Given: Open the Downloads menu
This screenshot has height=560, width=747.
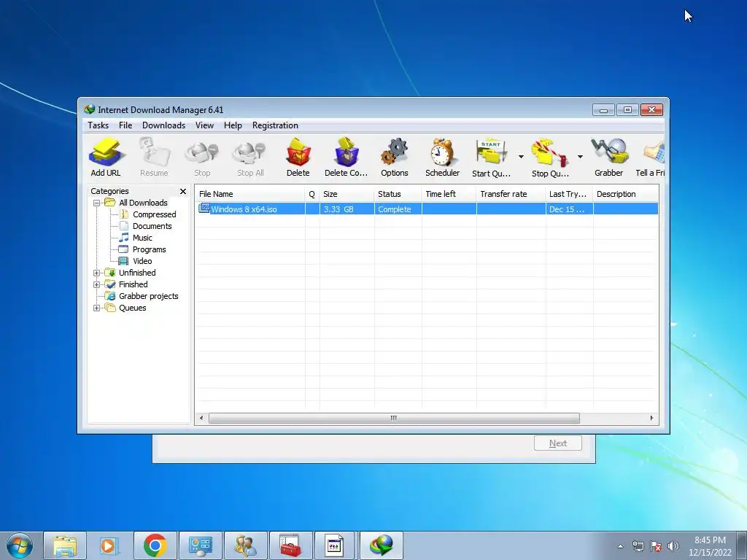Looking at the screenshot, I should 163,125.
